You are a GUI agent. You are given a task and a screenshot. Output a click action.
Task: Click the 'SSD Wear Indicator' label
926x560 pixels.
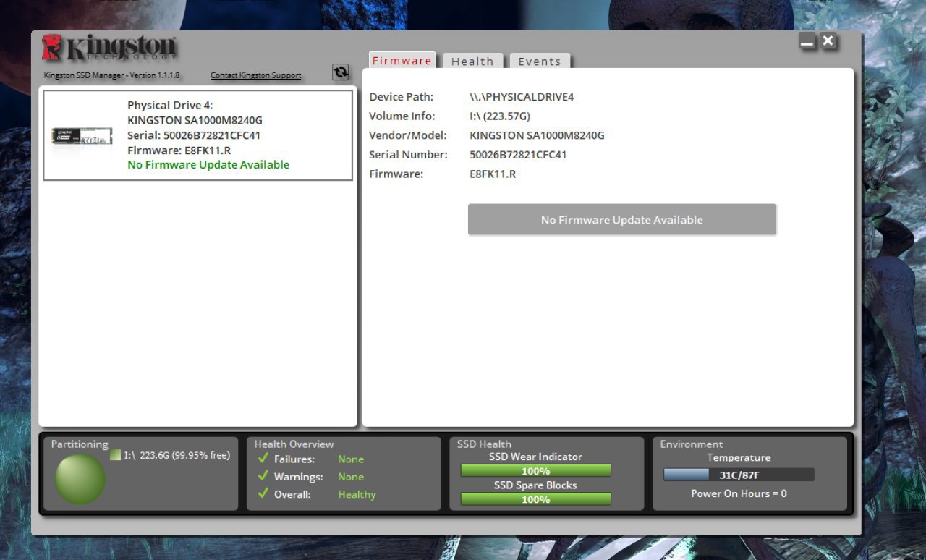tap(535, 457)
